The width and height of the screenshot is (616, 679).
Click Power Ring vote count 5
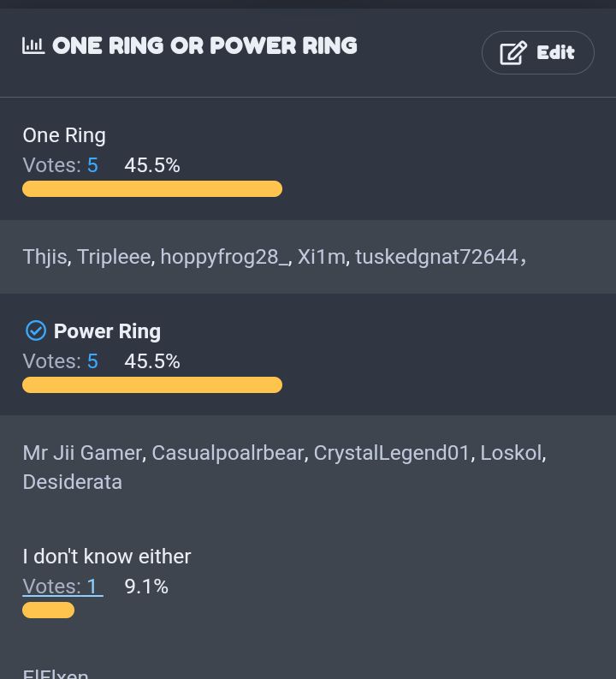click(x=92, y=361)
